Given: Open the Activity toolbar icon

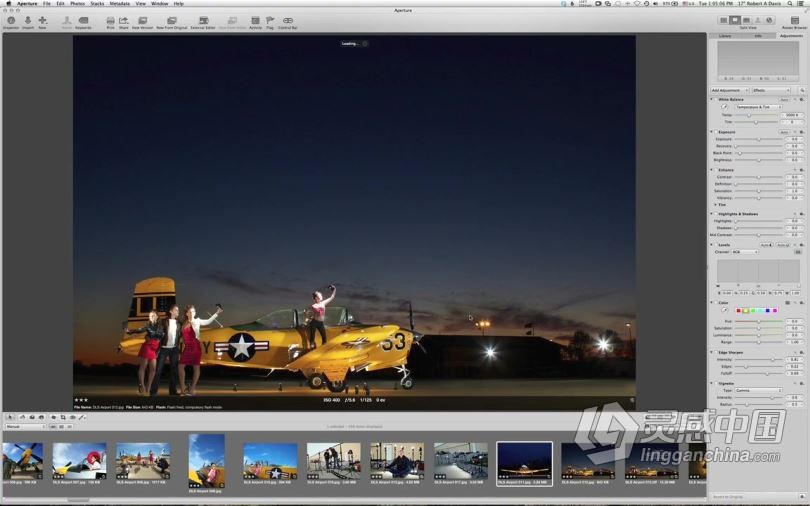Looking at the screenshot, I should [255, 21].
